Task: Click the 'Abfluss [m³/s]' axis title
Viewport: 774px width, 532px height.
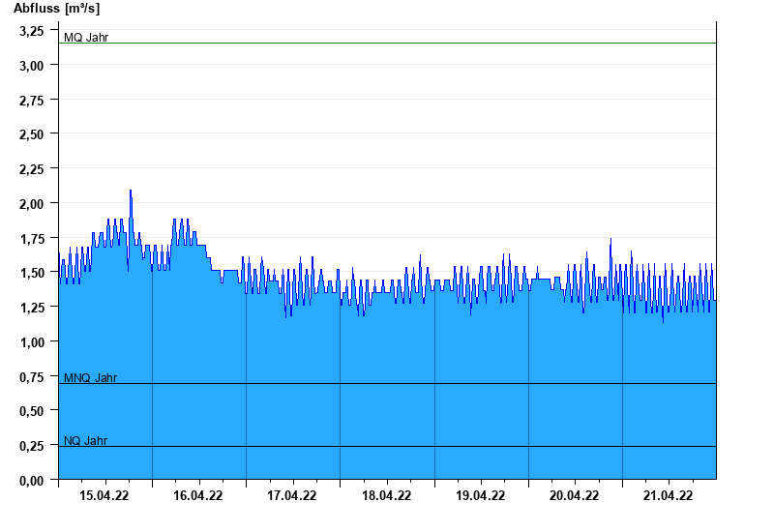Action: pos(56,9)
